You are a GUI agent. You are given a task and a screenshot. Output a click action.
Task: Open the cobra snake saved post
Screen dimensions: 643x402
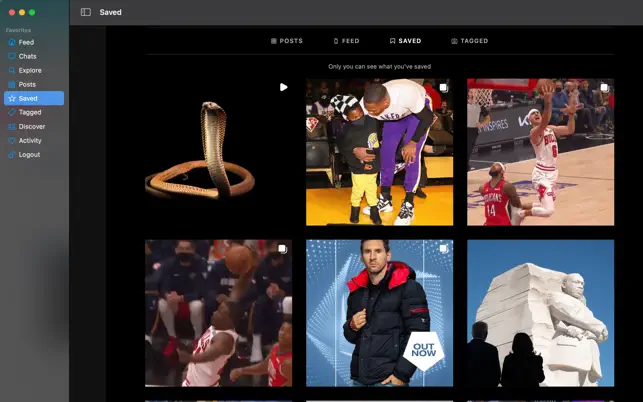219,152
